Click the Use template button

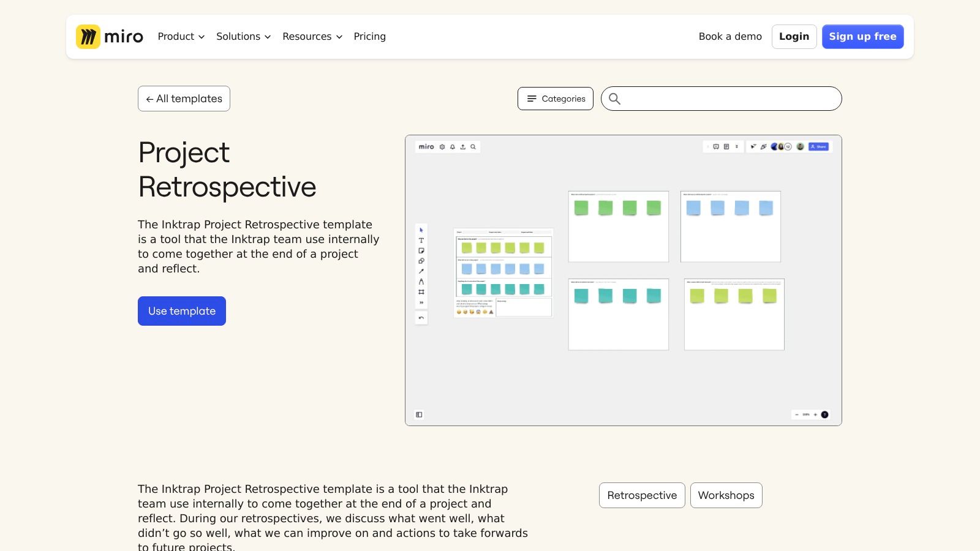click(x=182, y=311)
